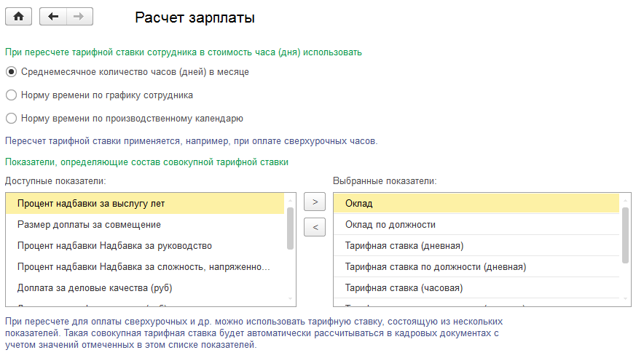Viewport: 644px width, 358px height.
Task: Click 'Оклад по должности' in selected list
Action: point(390,224)
